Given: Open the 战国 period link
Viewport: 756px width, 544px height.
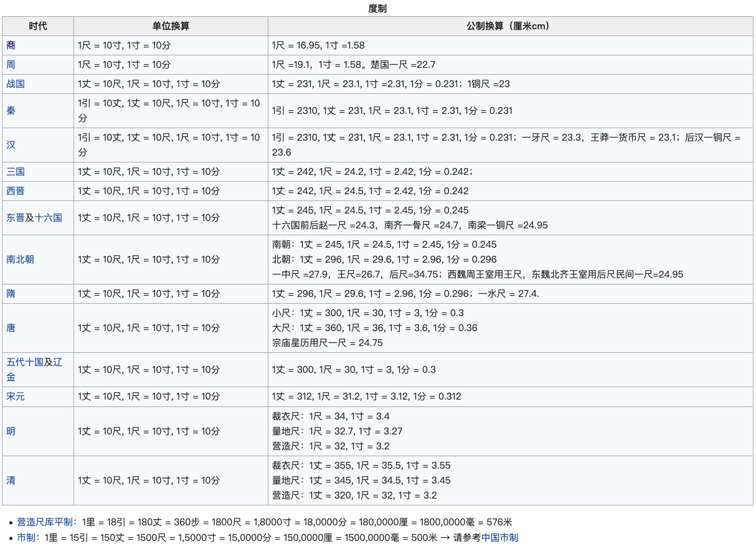Looking at the screenshot, I should 16,84.
